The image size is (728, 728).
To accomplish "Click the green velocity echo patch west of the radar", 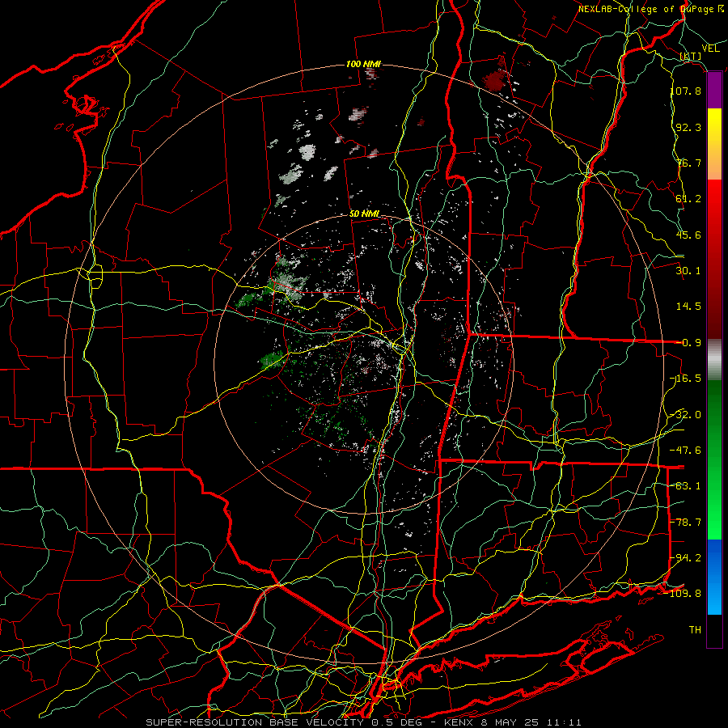I will [x=272, y=360].
